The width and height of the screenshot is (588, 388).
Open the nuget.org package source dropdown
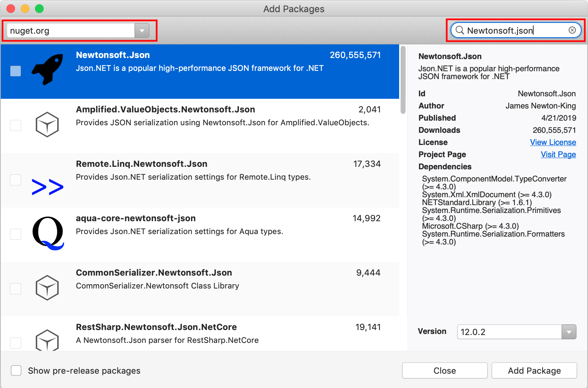tap(142, 31)
